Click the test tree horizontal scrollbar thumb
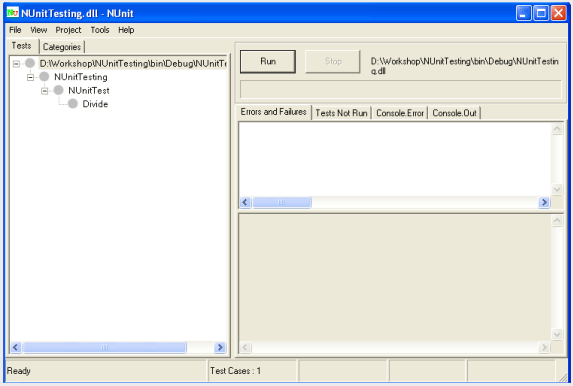This screenshot has height=386, width=573. 105,347
